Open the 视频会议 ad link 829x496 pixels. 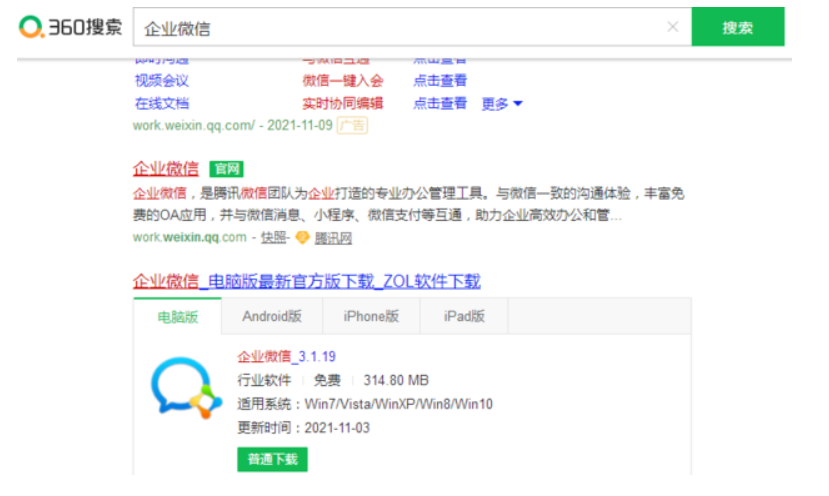click(161, 80)
